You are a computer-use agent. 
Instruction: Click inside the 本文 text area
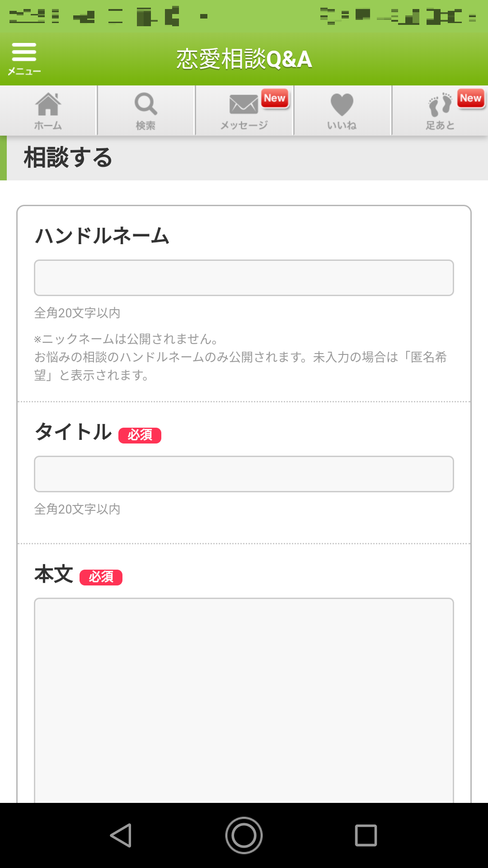click(x=244, y=700)
